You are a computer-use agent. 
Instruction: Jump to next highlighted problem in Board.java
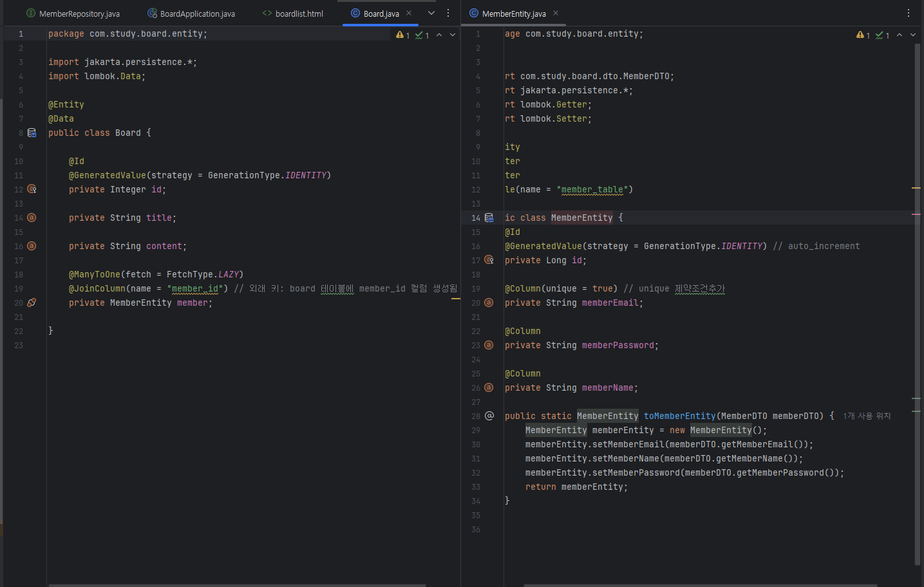453,35
